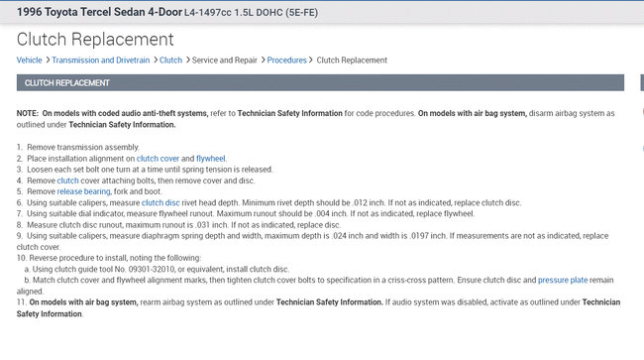This screenshot has height=360, width=644.
Task: Click step 11 air bag system rearm text
Action: click(318, 307)
